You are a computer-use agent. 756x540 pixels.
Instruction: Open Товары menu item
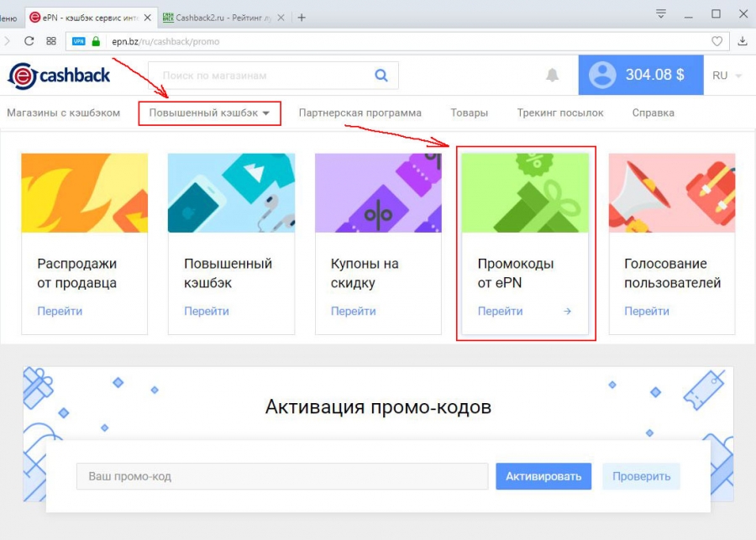click(469, 113)
